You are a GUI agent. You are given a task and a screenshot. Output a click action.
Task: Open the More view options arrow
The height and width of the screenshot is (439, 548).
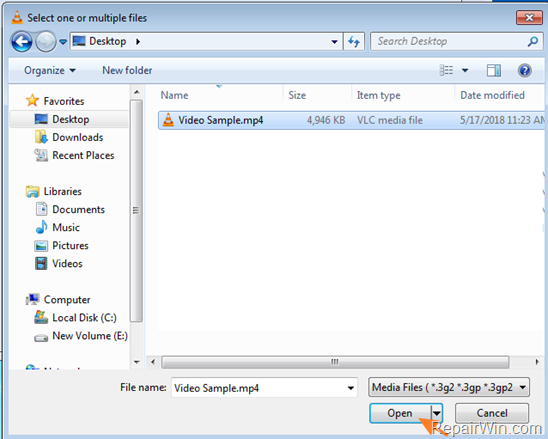pos(465,71)
